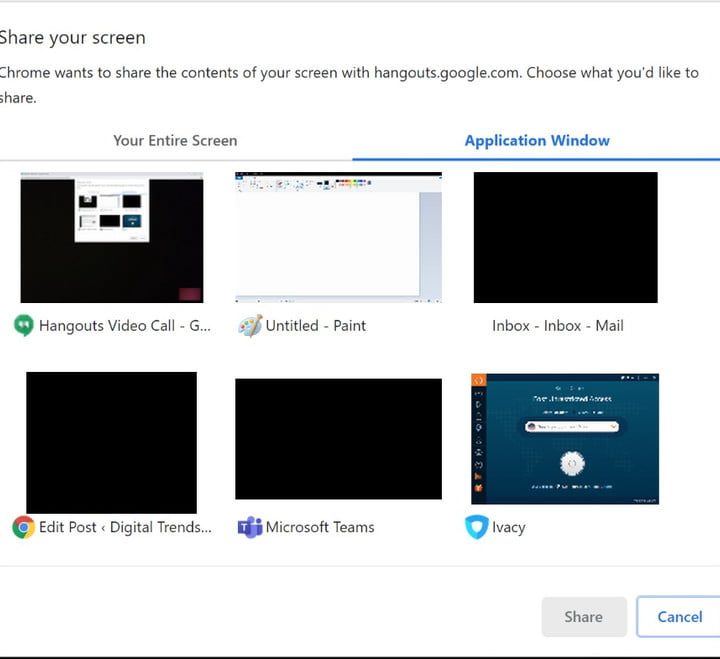Select the Application Window tab
The image size is (720, 659).
click(537, 140)
